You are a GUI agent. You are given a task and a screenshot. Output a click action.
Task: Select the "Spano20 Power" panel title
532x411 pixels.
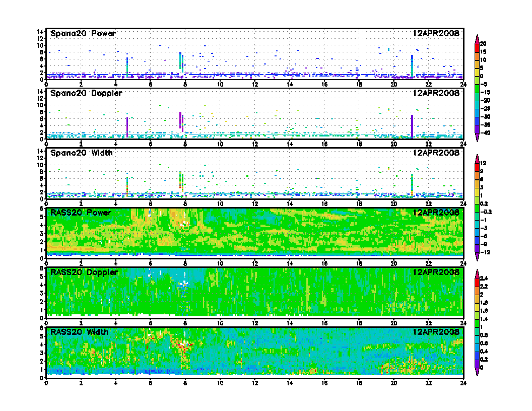coord(83,34)
